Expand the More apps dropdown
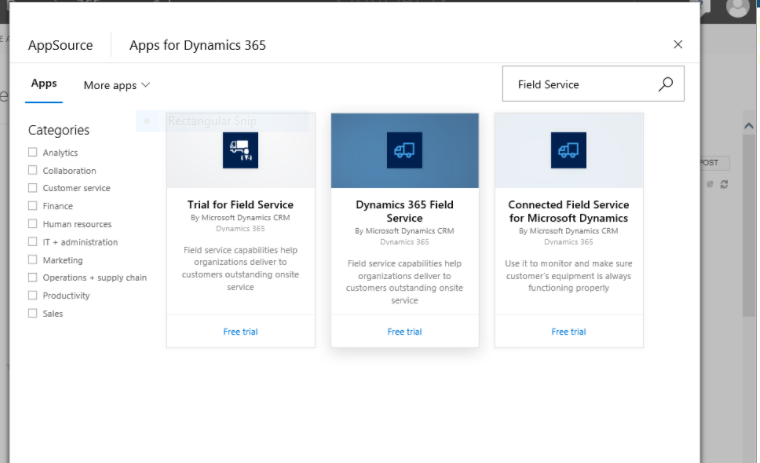The image size is (760, 463). (x=117, y=85)
